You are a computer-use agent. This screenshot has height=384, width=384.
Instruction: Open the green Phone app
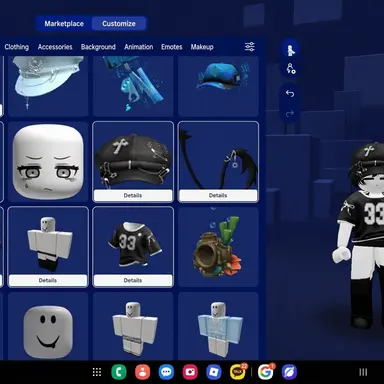[x=119, y=372]
